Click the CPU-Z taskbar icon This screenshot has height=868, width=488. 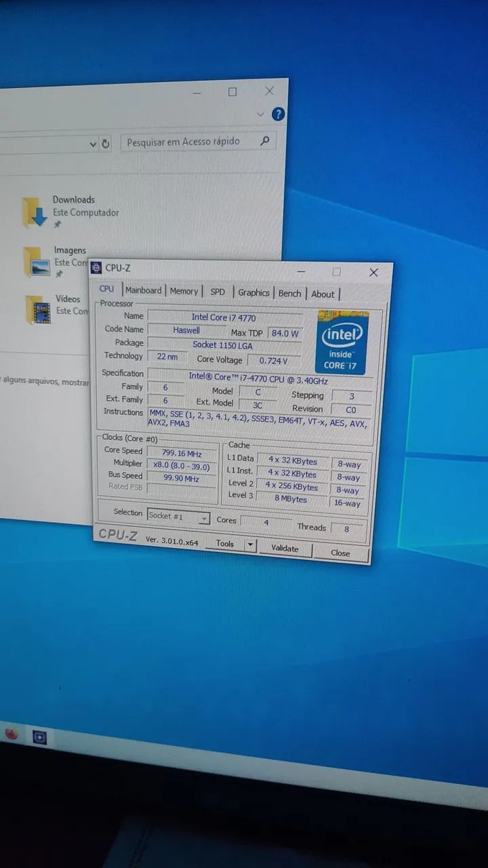point(40,737)
